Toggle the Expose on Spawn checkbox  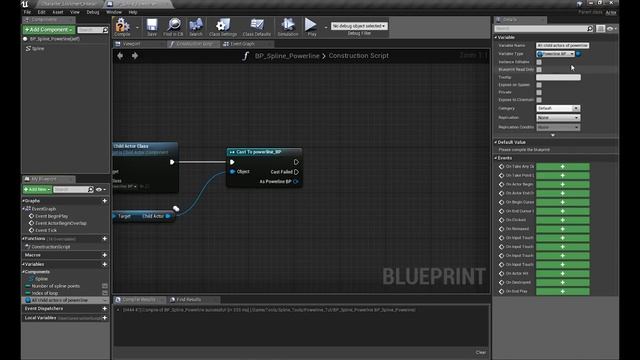click(x=539, y=85)
